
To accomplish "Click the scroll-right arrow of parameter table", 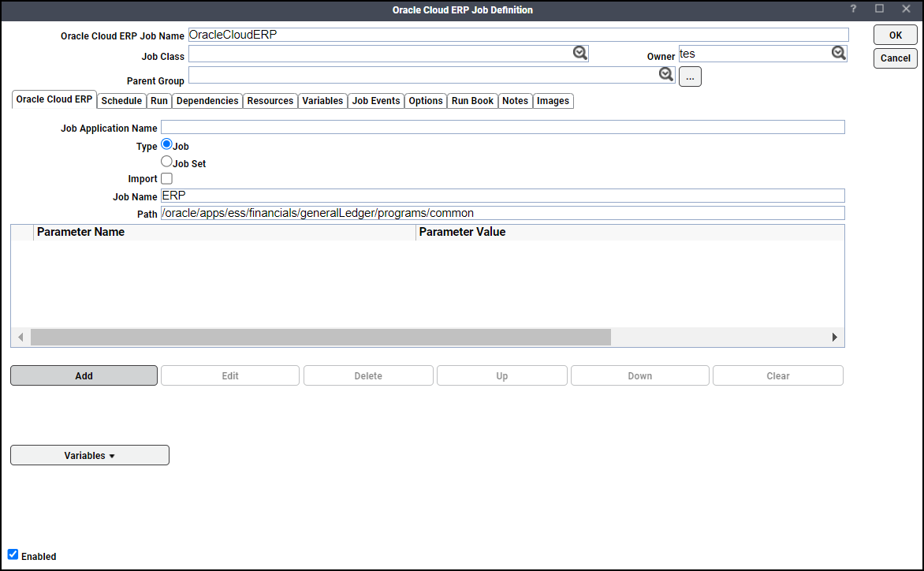I will coord(834,337).
